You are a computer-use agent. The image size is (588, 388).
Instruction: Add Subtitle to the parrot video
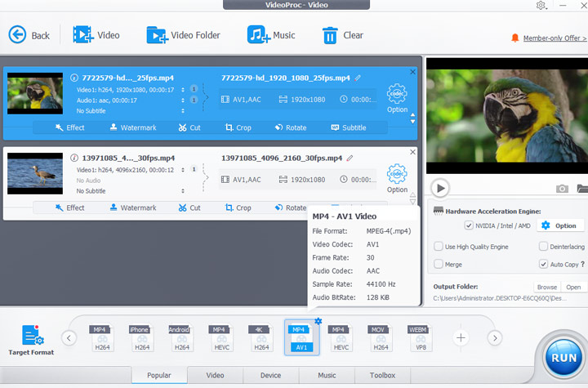[x=349, y=127]
